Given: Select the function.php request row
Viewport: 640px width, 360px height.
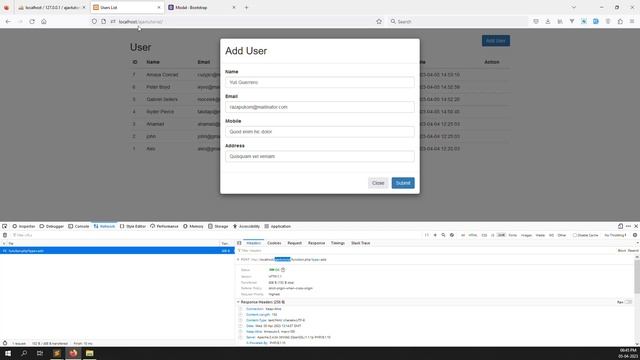Looking at the screenshot, I should (x=117, y=251).
